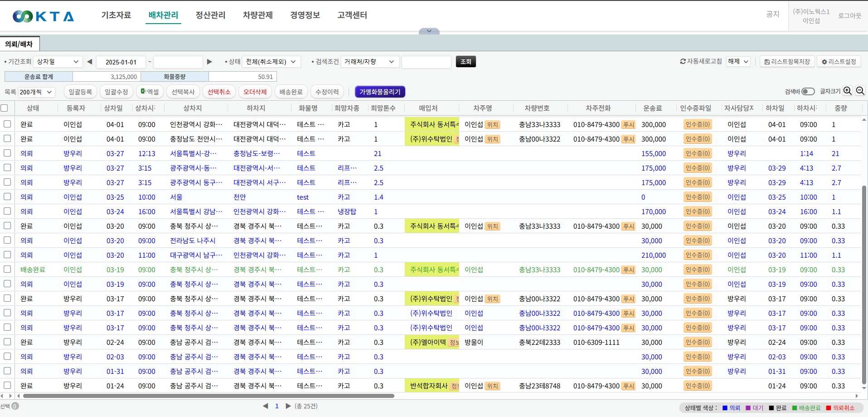Open the 상태 filter dropdown
This screenshot has height=417, width=868.
271,62
